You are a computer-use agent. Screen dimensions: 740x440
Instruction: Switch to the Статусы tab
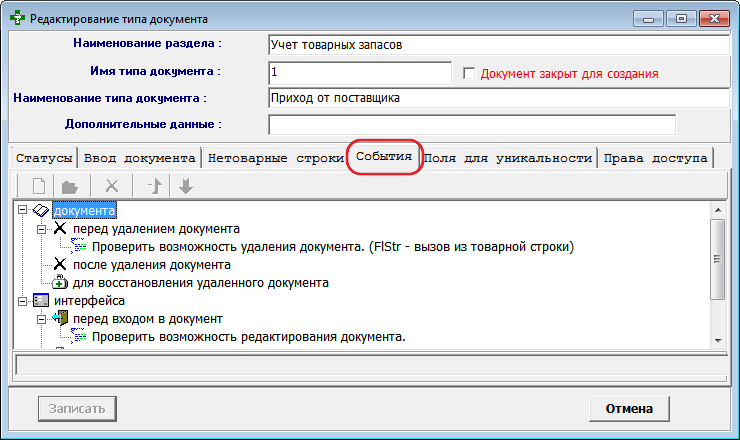pyautogui.click(x=44, y=158)
